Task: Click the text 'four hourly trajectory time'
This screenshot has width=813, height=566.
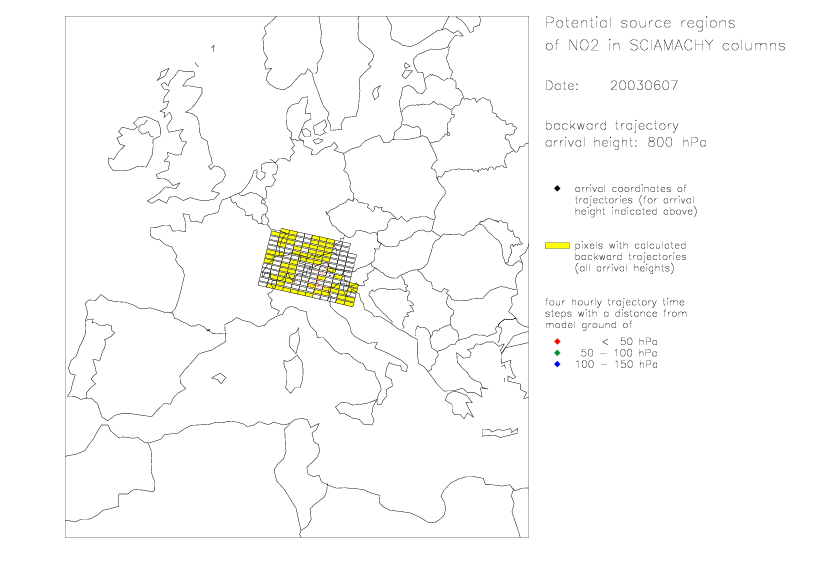Action: 615,302
